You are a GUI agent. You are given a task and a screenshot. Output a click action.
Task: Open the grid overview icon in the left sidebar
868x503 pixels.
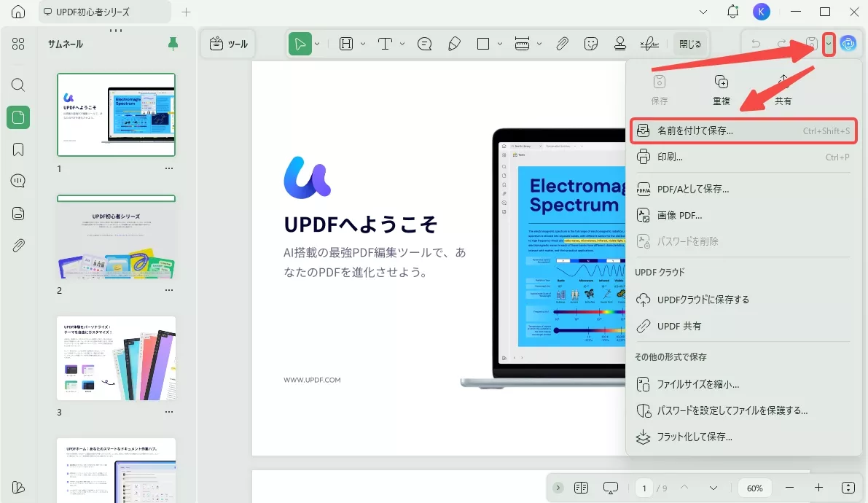(17, 44)
